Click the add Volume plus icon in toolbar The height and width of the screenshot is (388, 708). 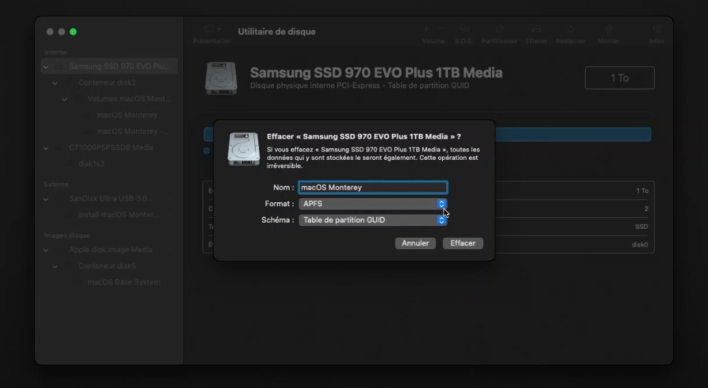(426, 29)
